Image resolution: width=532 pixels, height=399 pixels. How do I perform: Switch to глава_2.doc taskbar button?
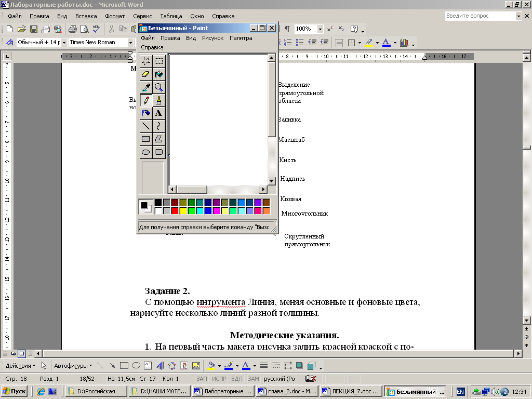287,391
